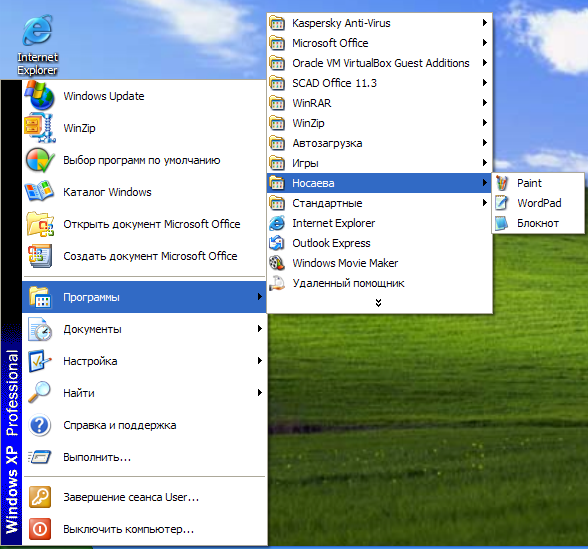Click the Создать документ Microsoft Office icon
This screenshot has height=549, width=588.
(x=40, y=256)
